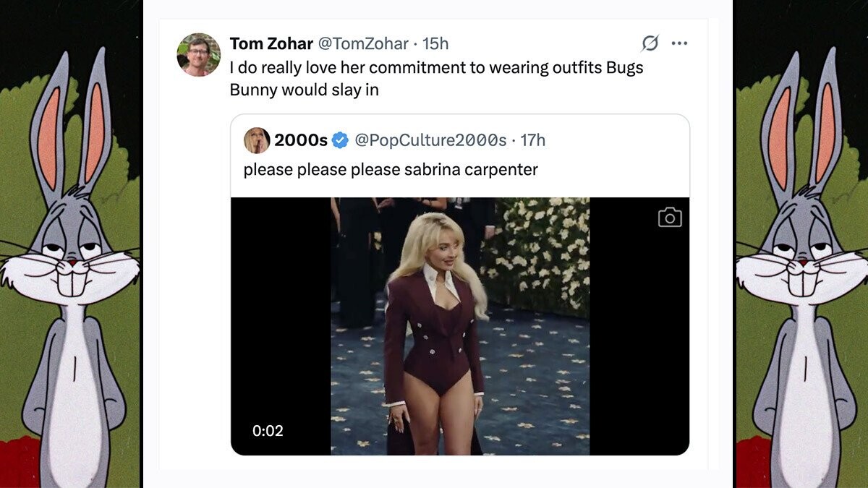The image size is (868, 488).
Task: Click the slashed-circle Grok icon
Action: [x=650, y=43]
